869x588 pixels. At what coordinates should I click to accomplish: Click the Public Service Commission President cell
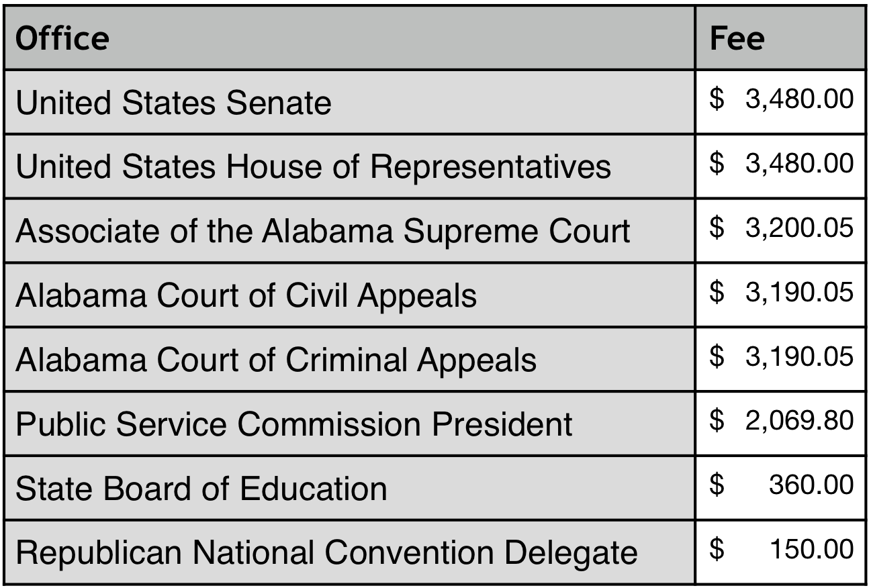point(293,424)
